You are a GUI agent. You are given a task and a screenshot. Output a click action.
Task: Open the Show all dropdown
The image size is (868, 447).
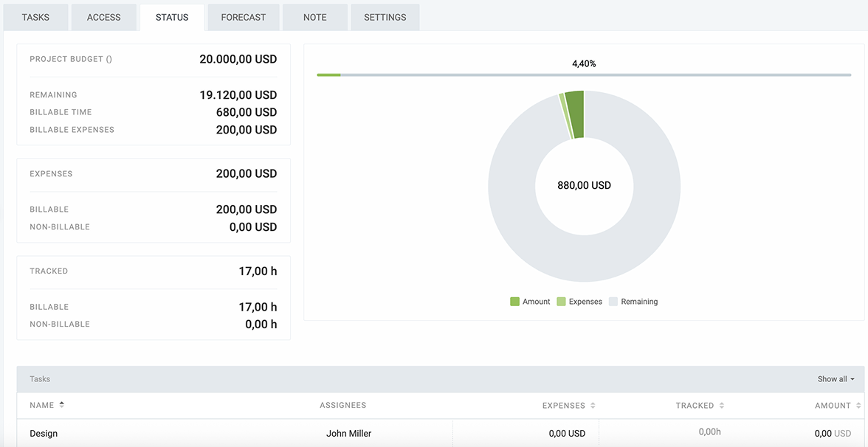pyautogui.click(x=836, y=379)
